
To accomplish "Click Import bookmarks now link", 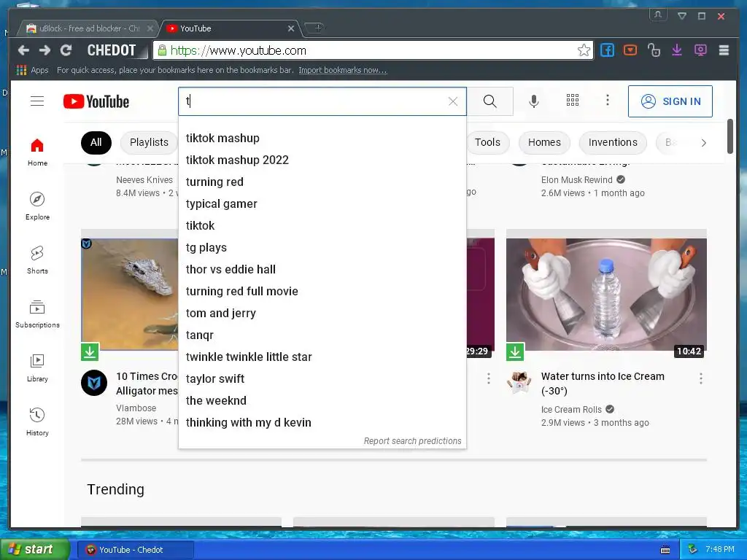I will (343, 70).
